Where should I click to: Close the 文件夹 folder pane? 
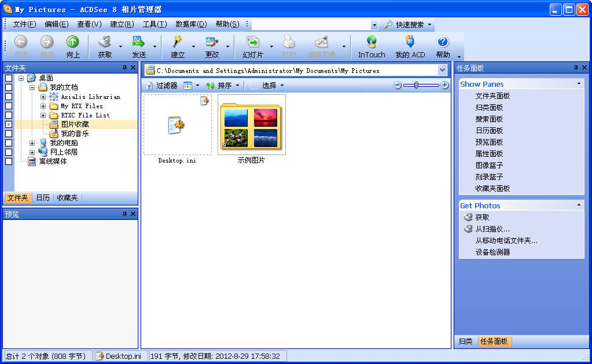[x=133, y=68]
